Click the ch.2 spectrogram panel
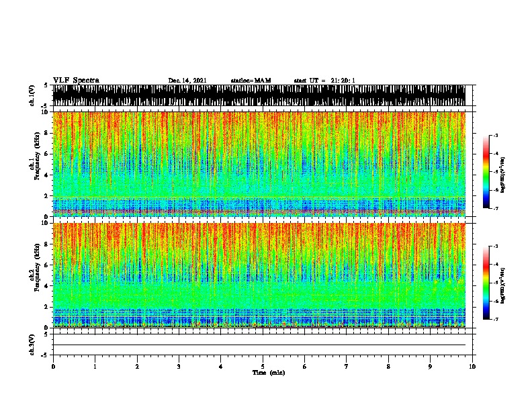Screen dimensions: 532x411 click(259, 275)
